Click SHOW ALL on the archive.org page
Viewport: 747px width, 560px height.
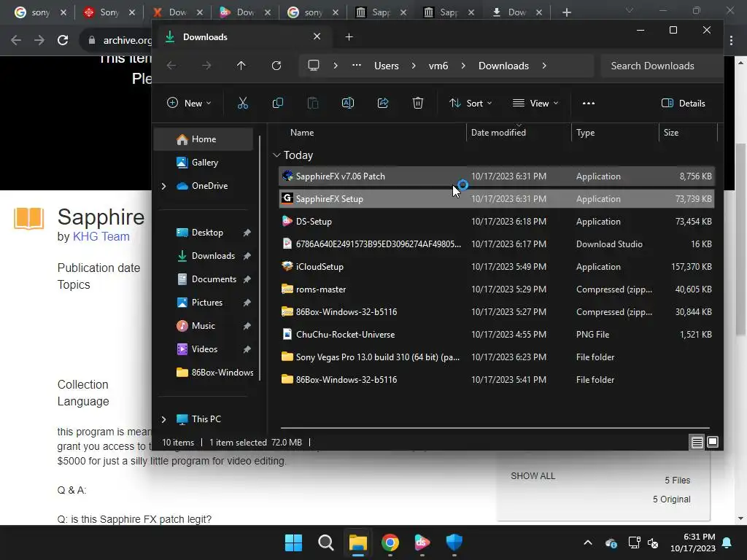coord(533,475)
